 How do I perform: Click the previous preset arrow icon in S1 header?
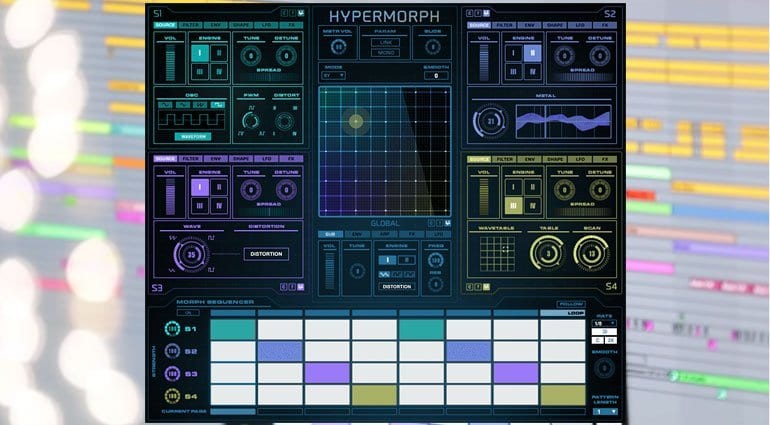(284, 13)
